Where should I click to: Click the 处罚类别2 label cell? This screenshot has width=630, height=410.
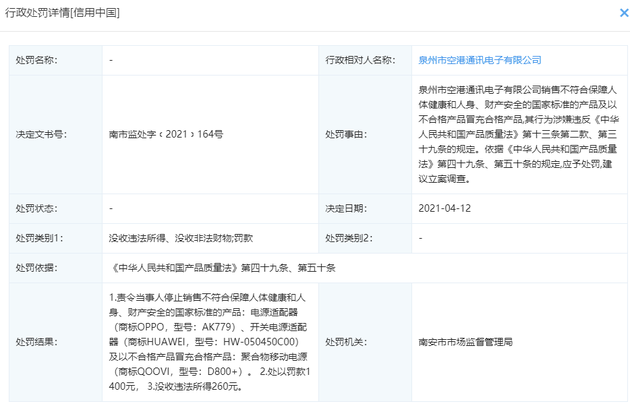click(x=365, y=238)
